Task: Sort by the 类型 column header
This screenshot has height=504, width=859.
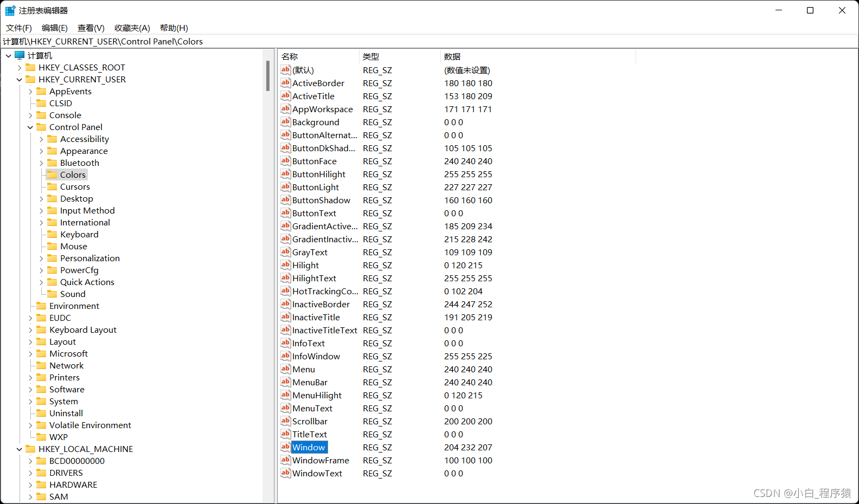Action: pos(400,56)
